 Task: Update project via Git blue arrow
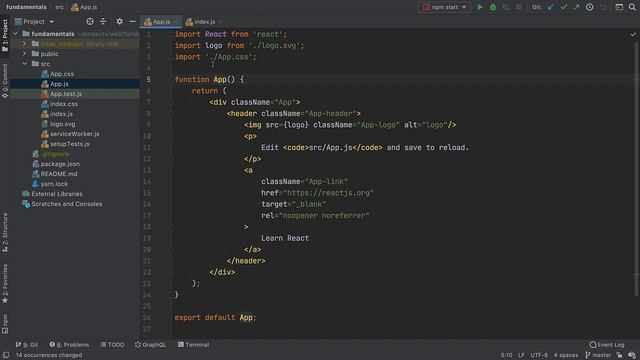click(551, 7)
